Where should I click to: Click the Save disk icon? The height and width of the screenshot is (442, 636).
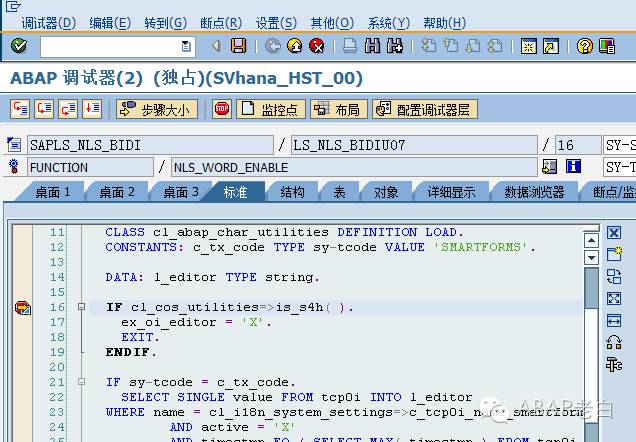pos(238,46)
